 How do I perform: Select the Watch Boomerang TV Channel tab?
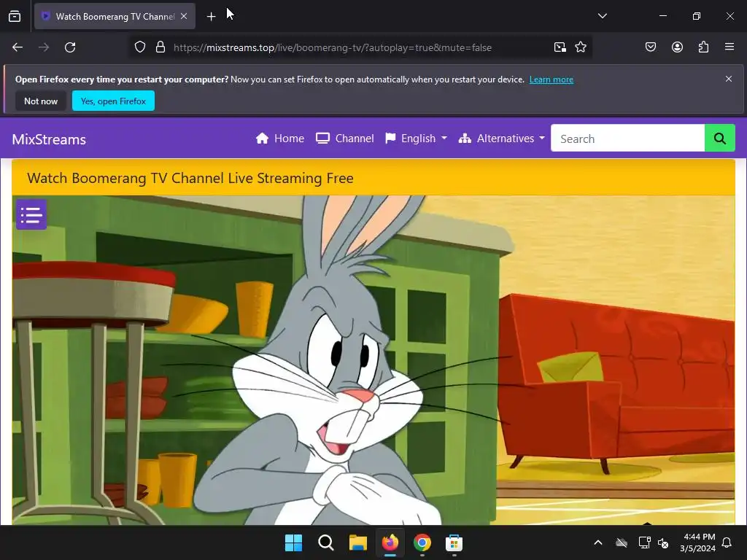pyautogui.click(x=115, y=16)
